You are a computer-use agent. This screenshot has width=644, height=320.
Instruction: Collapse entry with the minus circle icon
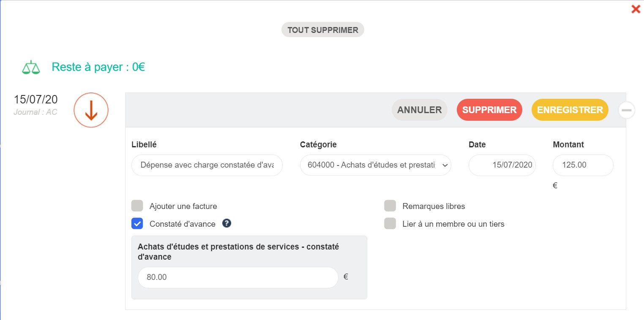click(627, 110)
